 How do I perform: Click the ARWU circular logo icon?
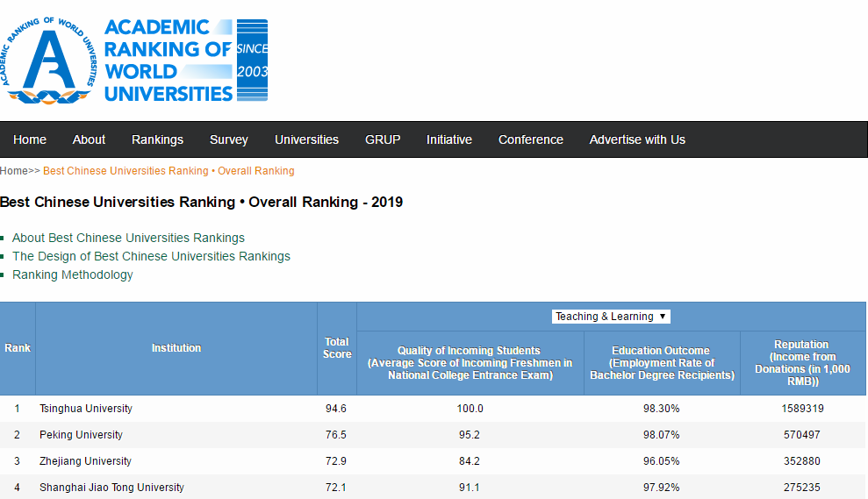pyautogui.click(x=49, y=59)
